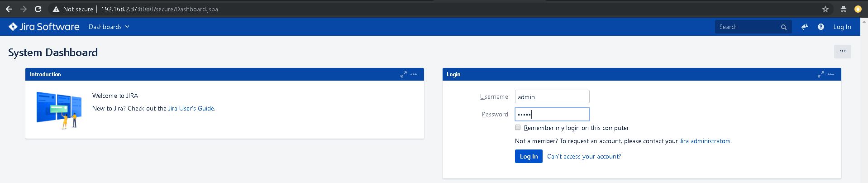868x183 pixels.
Task: Click Log In in the header
Action: pyautogui.click(x=842, y=27)
